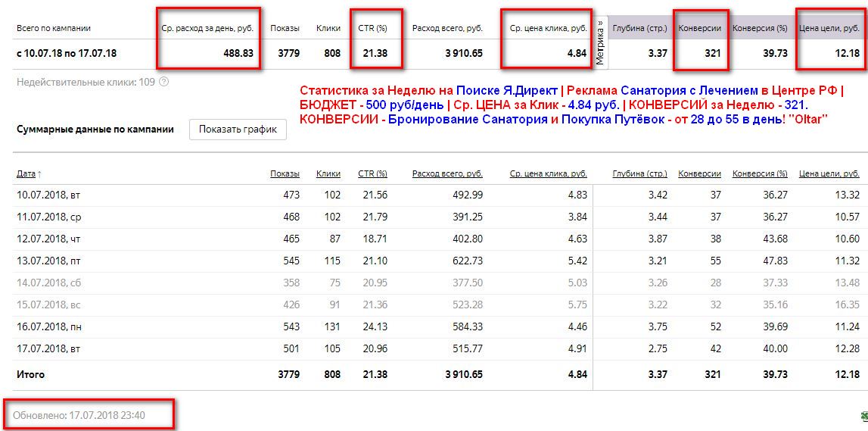The height and width of the screenshot is (431, 868).
Task: Click the 358 impressions value
Action: pyautogui.click(x=291, y=283)
